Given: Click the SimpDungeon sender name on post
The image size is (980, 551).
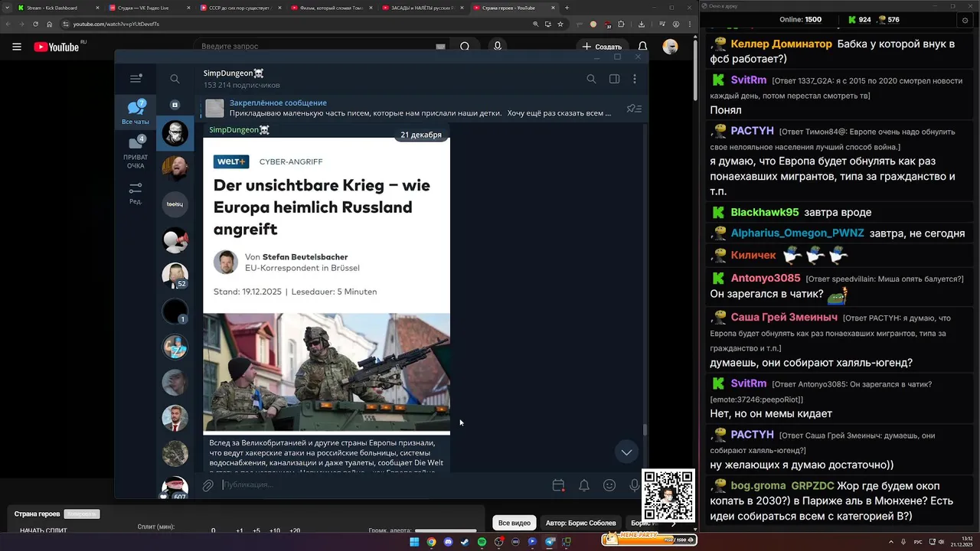Looking at the screenshot, I should point(239,129).
